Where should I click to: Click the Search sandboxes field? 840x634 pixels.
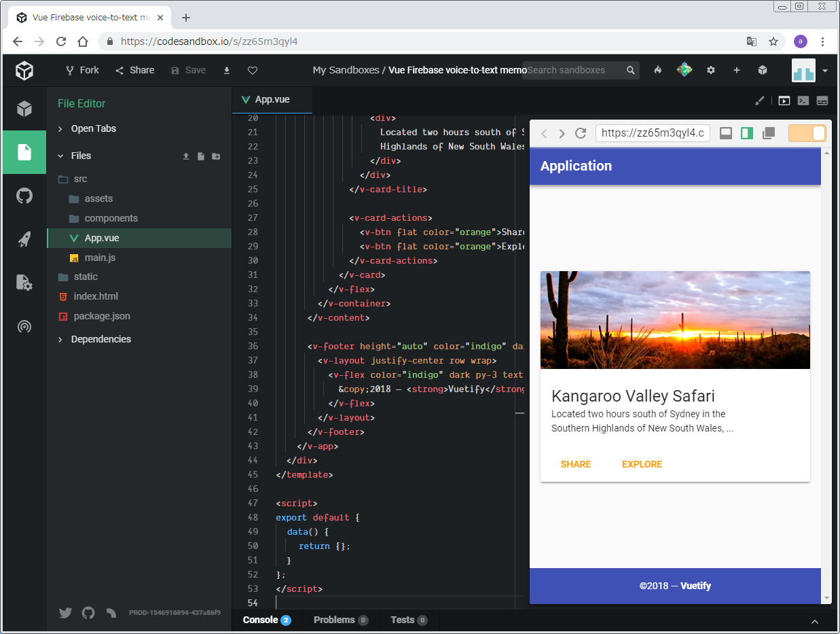[x=574, y=70]
